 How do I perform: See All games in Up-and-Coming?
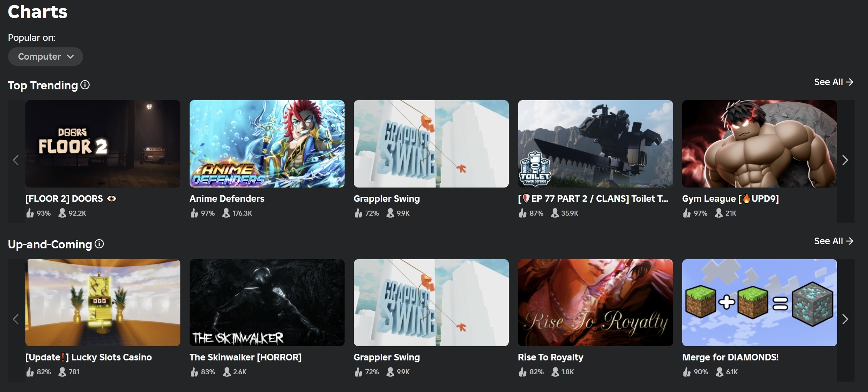tap(833, 241)
